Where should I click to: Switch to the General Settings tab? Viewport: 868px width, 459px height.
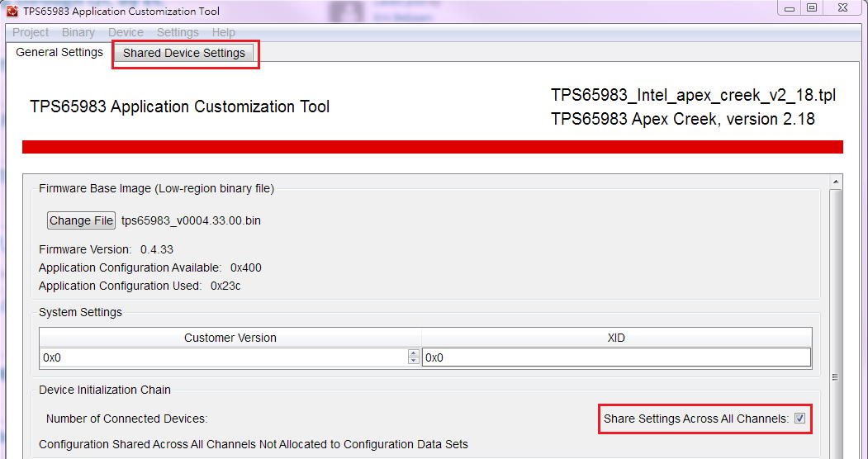(59, 53)
